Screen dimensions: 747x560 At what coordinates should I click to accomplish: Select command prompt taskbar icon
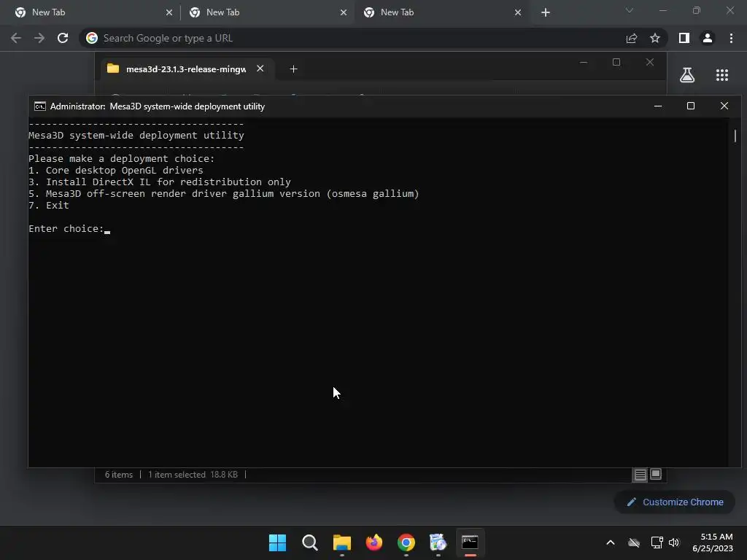[x=470, y=542]
